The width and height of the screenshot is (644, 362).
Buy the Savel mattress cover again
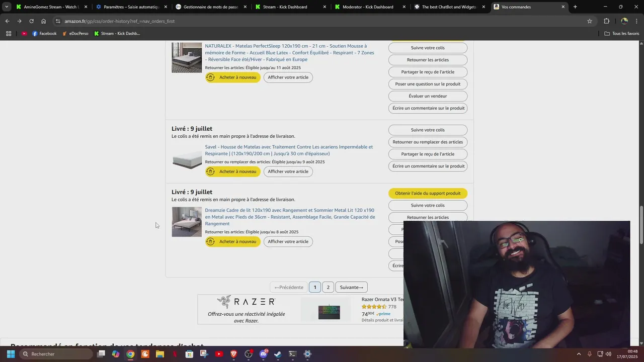(x=233, y=171)
